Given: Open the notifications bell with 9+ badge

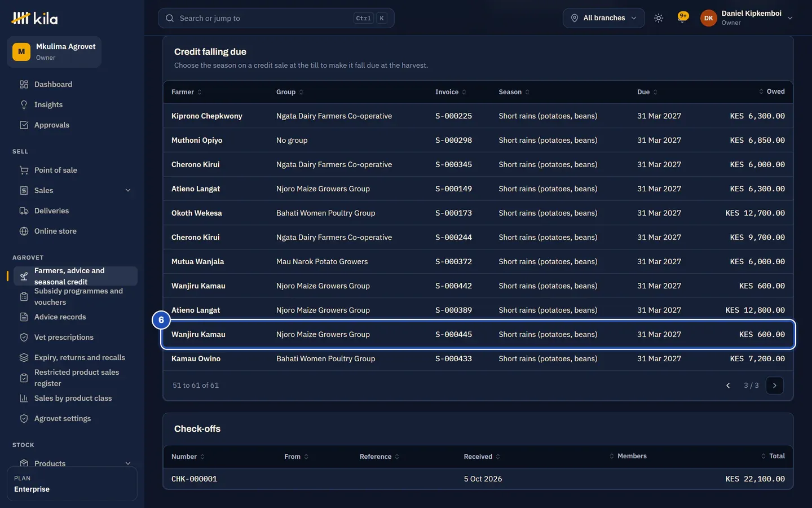Looking at the screenshot, I should pos(683,17).
